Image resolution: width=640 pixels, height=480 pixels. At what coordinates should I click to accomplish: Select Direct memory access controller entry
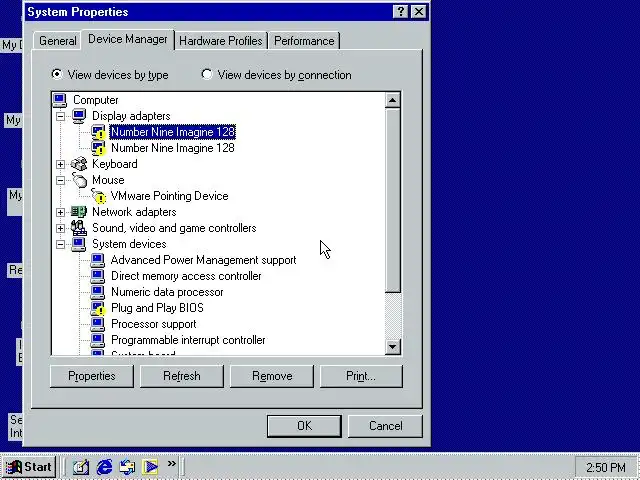point(186,276)
